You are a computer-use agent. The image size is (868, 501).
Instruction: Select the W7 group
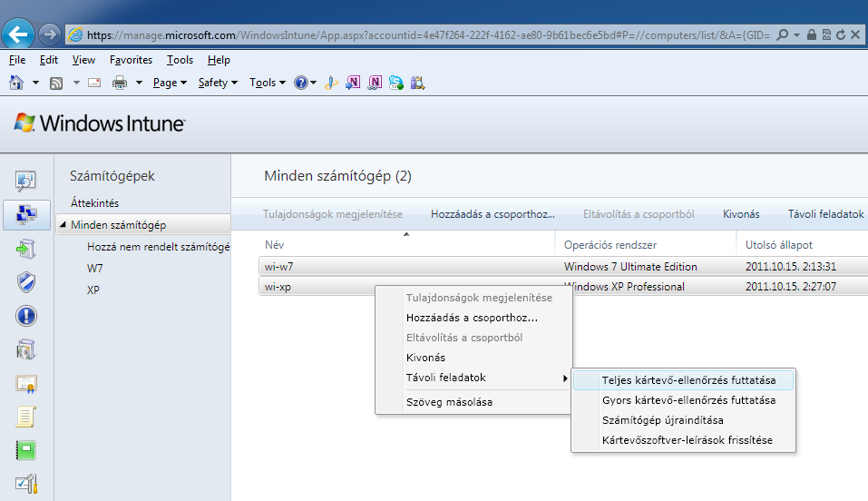pyautogui.click(x=94, y=269)
